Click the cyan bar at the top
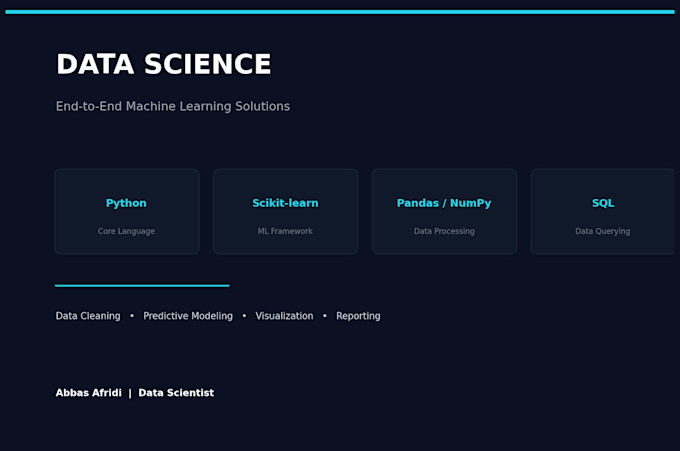 [340, 12]
